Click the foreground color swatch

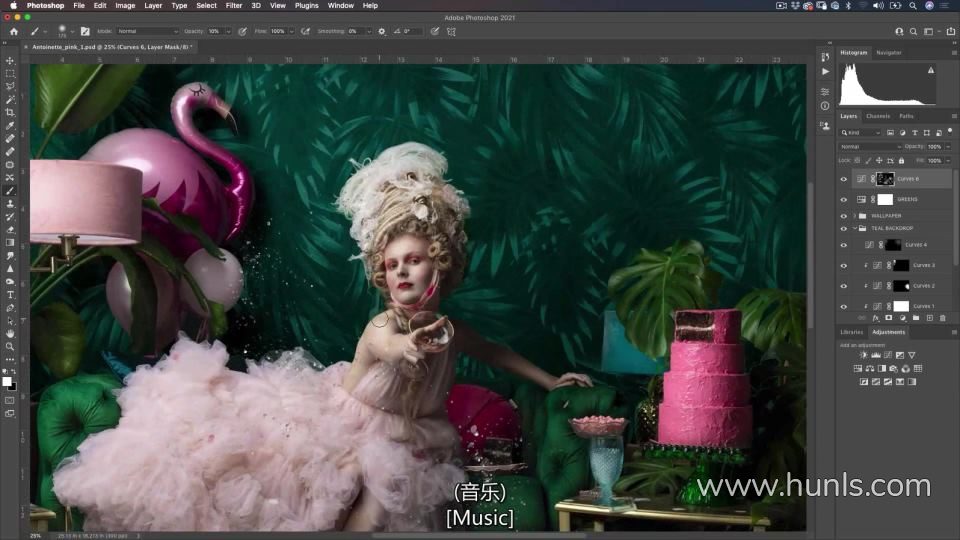tap(7, 381)
